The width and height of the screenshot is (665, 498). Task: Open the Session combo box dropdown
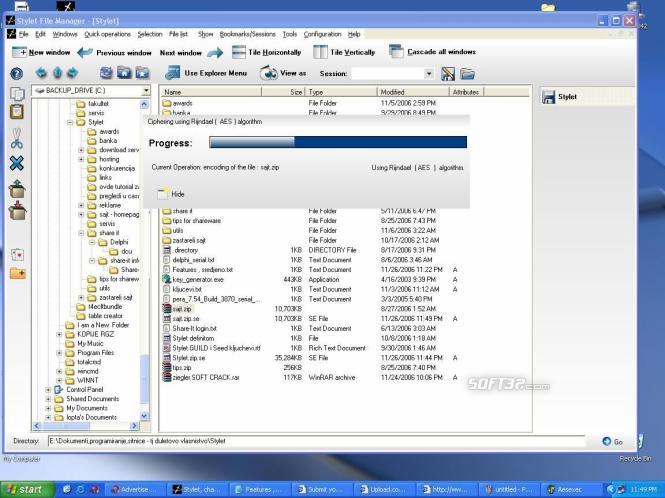(429, 74)
